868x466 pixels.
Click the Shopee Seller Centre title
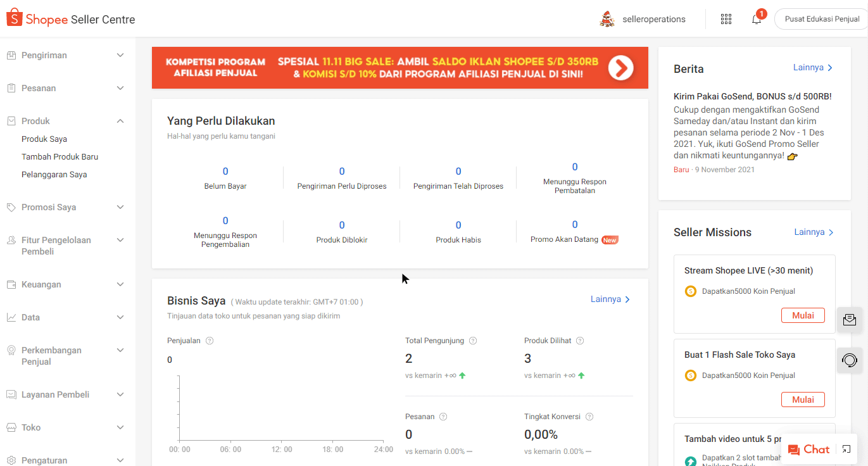(80, 20)
